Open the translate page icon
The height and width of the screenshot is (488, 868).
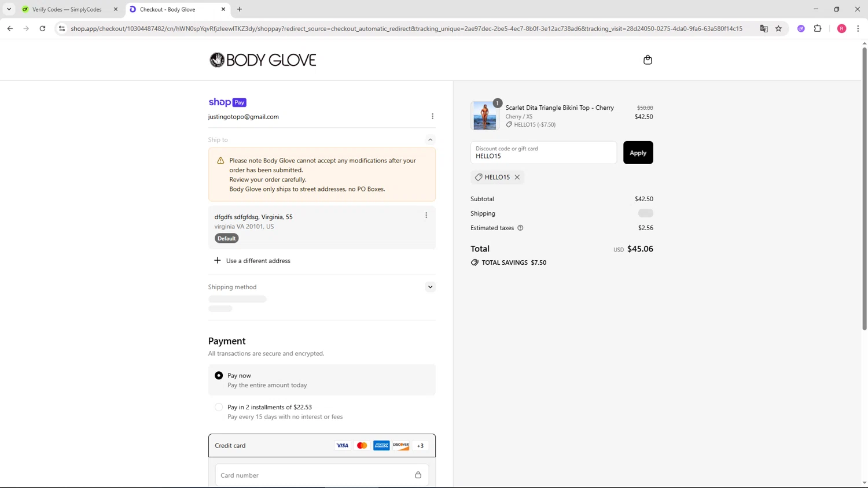point(764,28)
